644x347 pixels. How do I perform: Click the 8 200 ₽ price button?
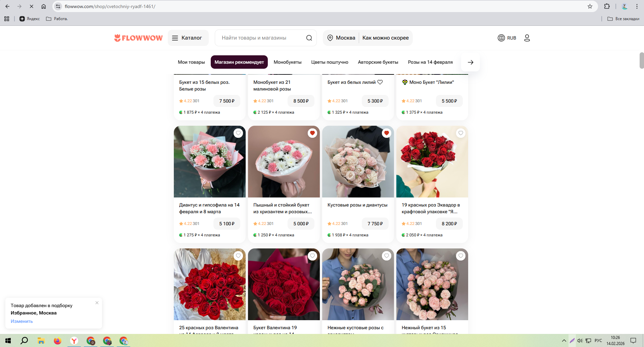click(449, 224)
